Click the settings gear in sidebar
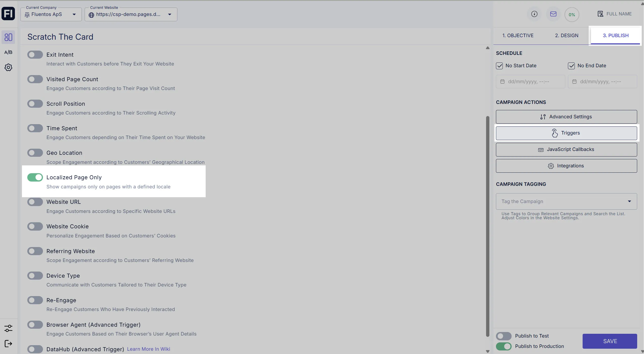Viewport: 644px width, 354px height. pos(8,67)
